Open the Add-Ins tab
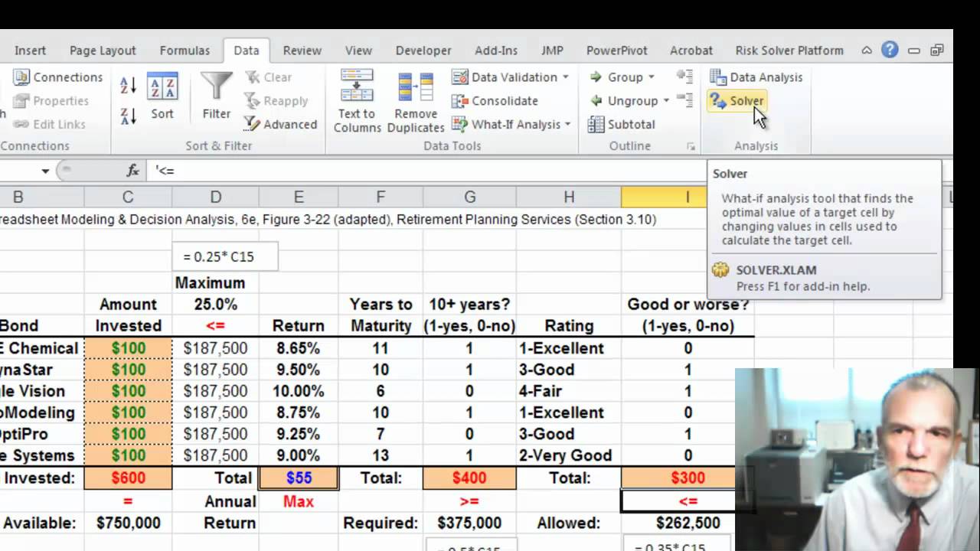 tap(496, 50)
